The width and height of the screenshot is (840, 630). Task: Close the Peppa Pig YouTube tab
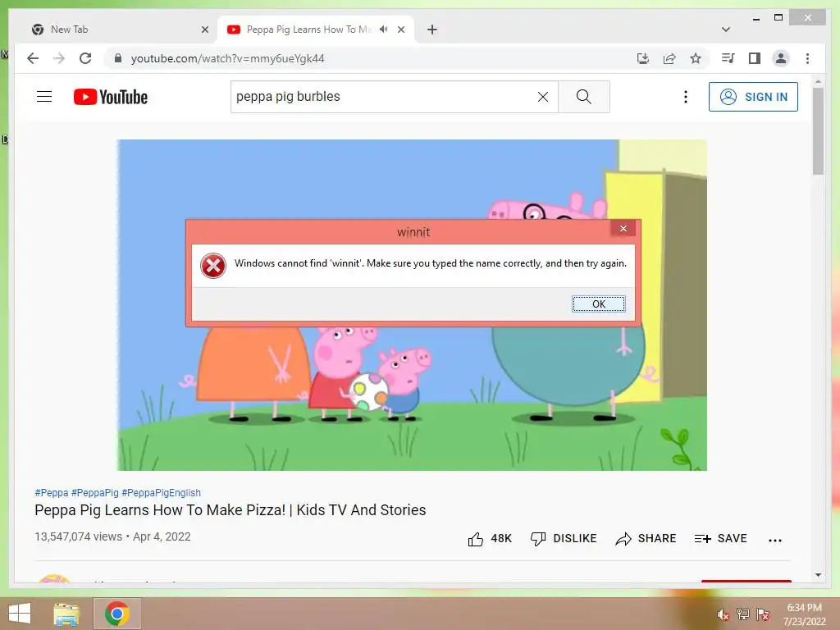coord(400,30)
